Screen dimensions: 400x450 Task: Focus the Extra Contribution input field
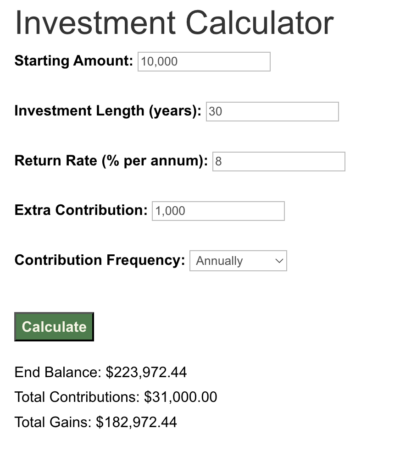pyautogui.click(x=218, y=211)
